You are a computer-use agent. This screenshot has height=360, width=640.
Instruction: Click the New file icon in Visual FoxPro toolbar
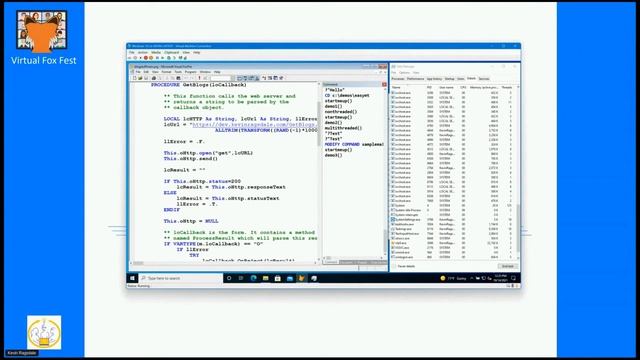click(134, 78)
